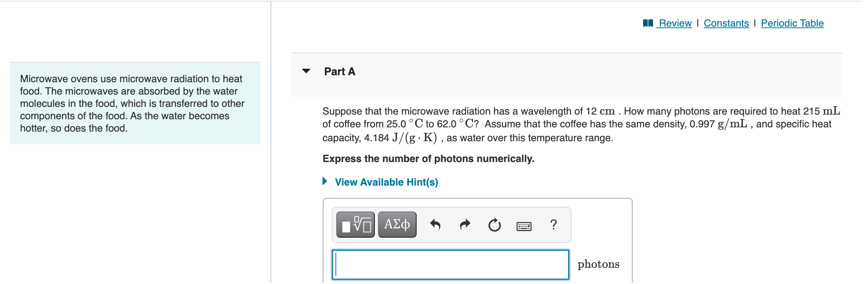Redo the answer edit
This screenshot has height=284, width=868.
(465, 224)
